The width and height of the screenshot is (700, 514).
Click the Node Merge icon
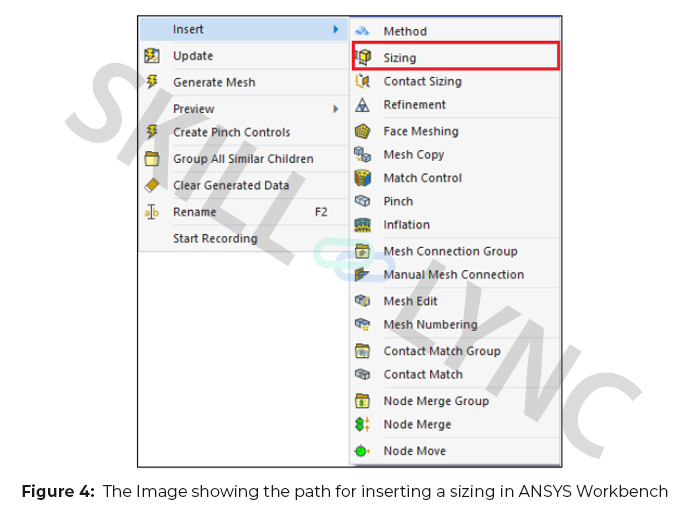click(x=362, y=424)
